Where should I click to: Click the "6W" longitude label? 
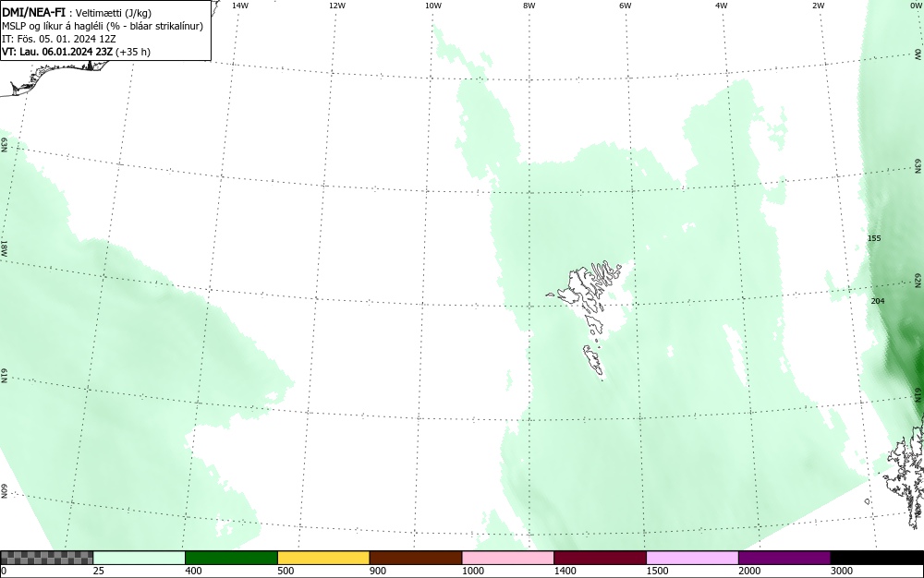tap(626, 6)
